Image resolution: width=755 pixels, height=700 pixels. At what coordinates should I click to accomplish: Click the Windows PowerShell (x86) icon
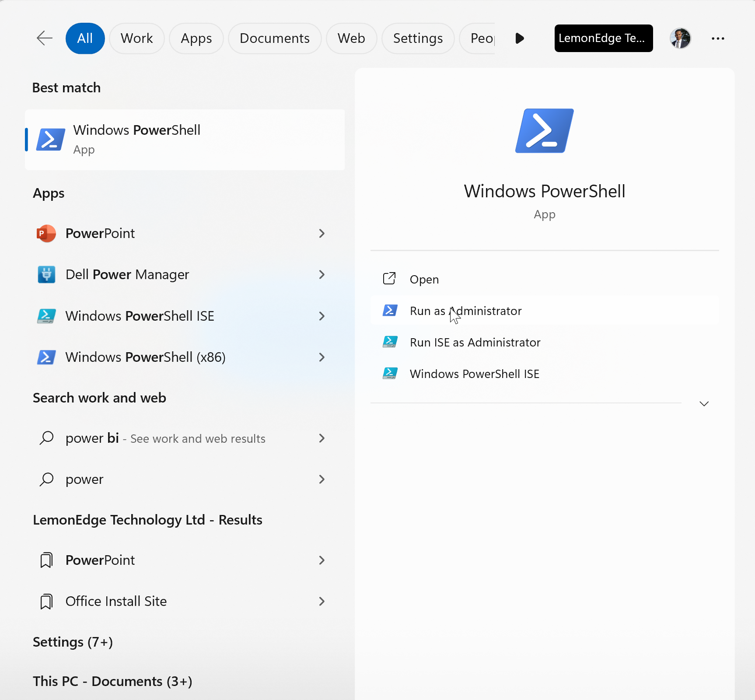46,357
